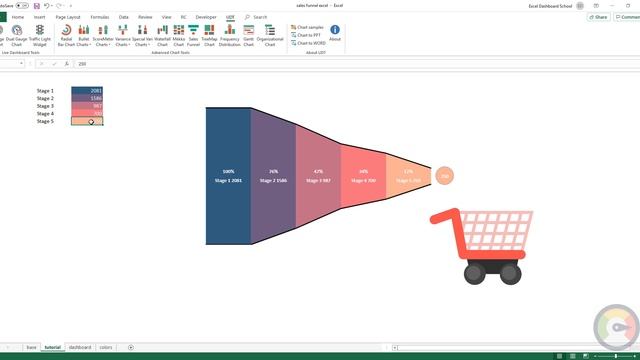
Task: Confirm the formula bar entry
Action: click(54, 64)
